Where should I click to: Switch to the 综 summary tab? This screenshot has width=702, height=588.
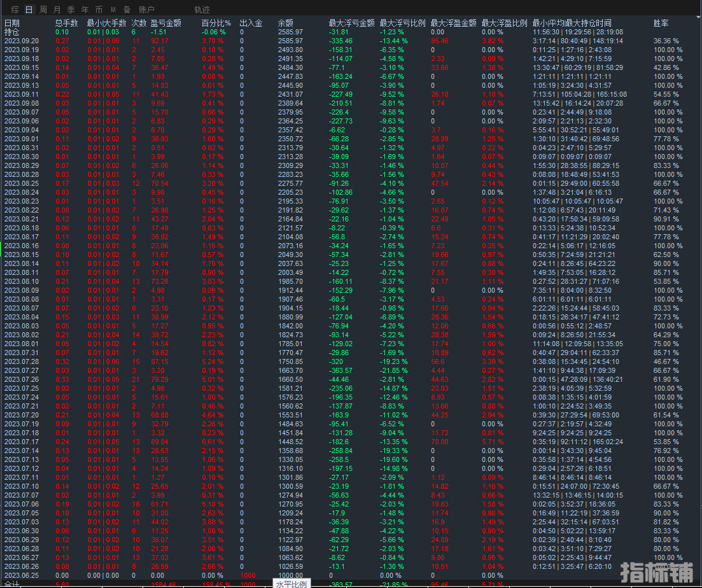(x=15, y=10)
